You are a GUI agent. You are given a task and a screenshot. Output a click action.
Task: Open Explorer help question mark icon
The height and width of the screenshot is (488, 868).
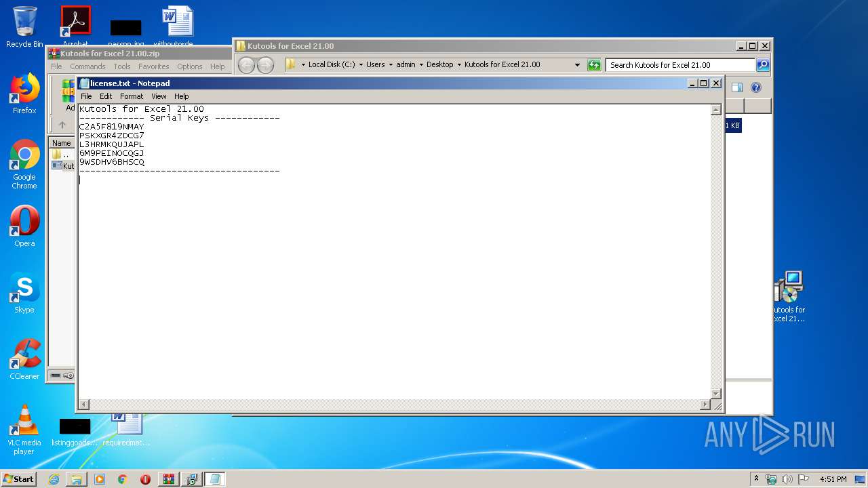pyautogui.click(x=756, y=87)
